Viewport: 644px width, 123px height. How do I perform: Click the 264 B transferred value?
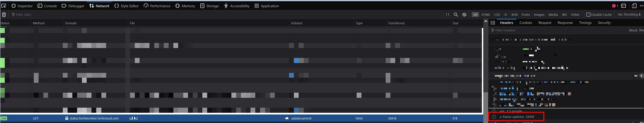(x=392, y=118)
